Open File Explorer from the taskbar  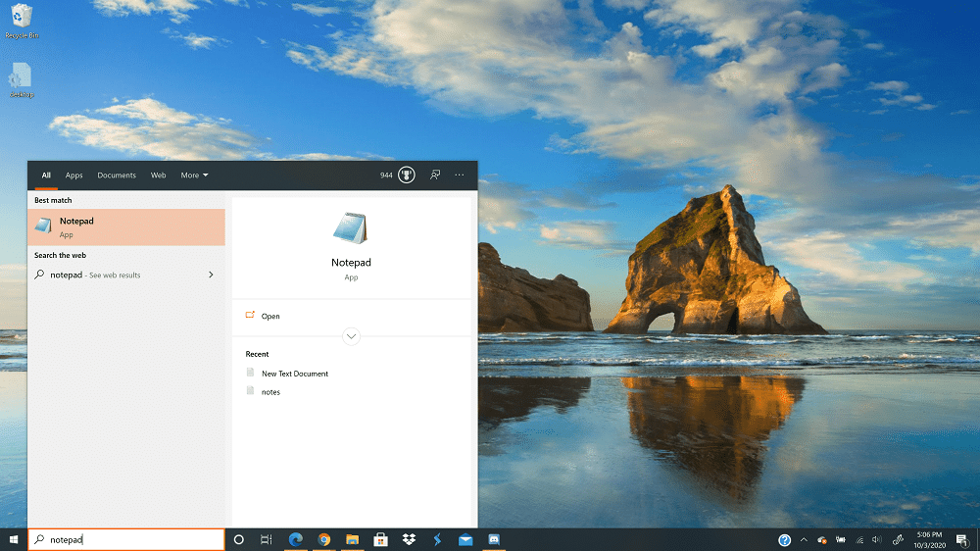353,539
